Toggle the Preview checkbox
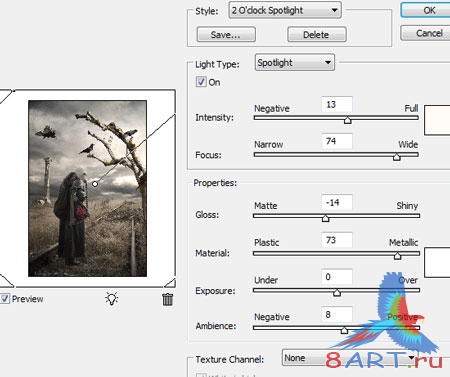The image size is (450, 377). tap(5, 298)
